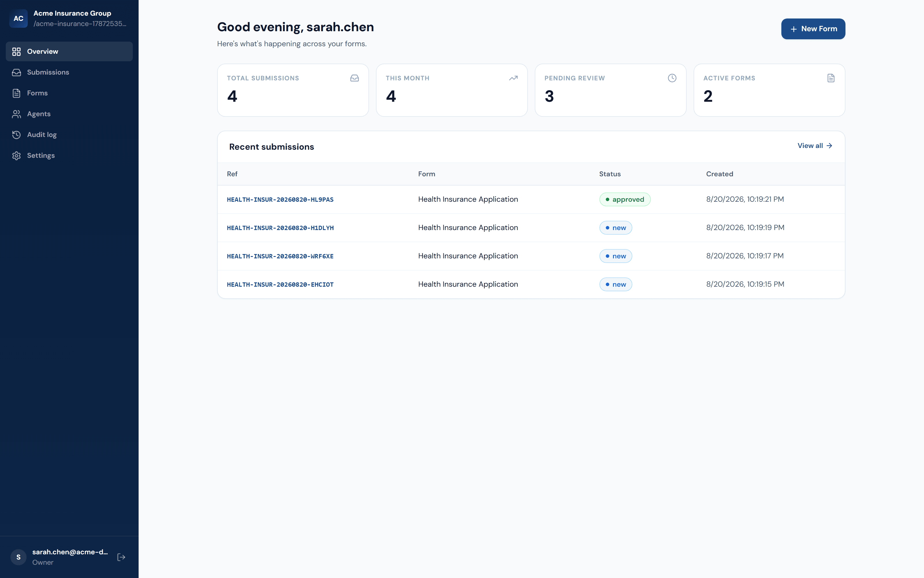Click the Submissions inbox icon in sidebar
The image size is (924, 578).
[16, 72]
